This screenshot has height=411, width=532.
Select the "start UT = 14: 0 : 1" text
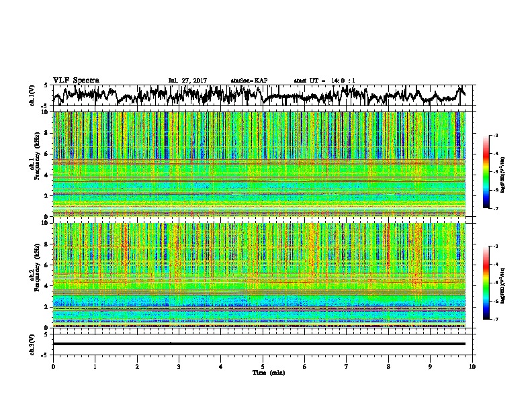coord(324,81)
